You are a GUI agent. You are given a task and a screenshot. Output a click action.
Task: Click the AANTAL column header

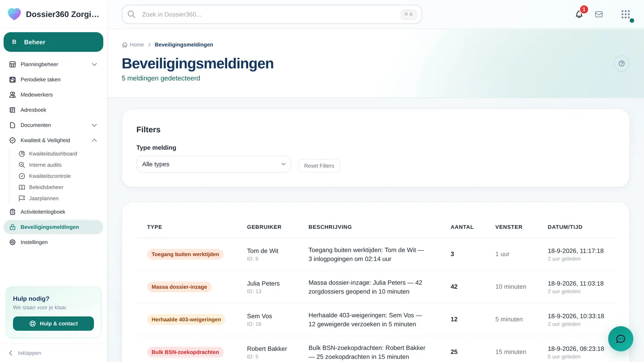tap(462, 227)
